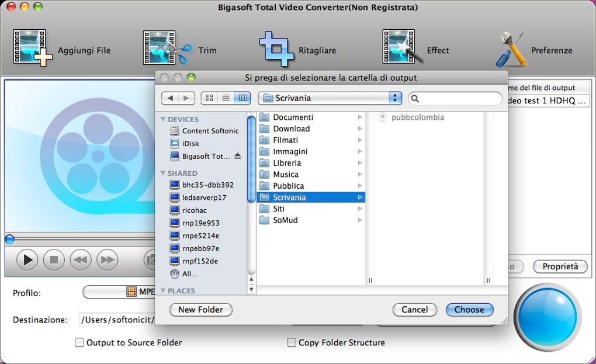Stop the video preview
The image size is (596, 364).
coord(54,260)
